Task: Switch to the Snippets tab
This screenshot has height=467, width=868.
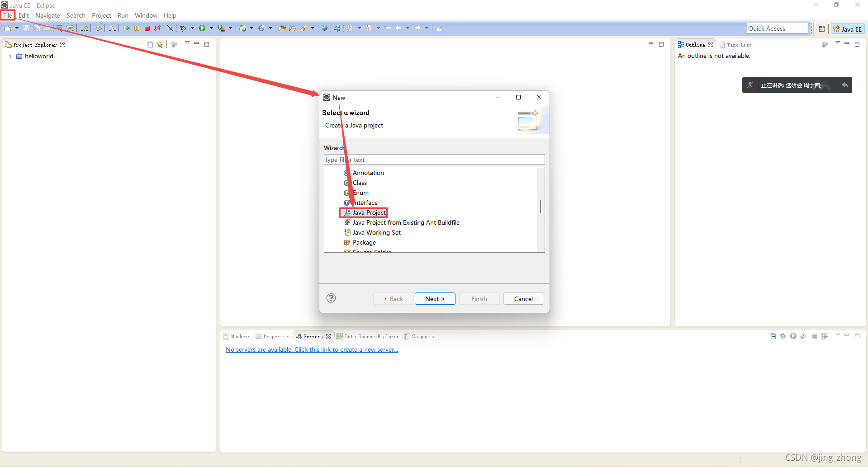Action: click(x=419, y=336)
